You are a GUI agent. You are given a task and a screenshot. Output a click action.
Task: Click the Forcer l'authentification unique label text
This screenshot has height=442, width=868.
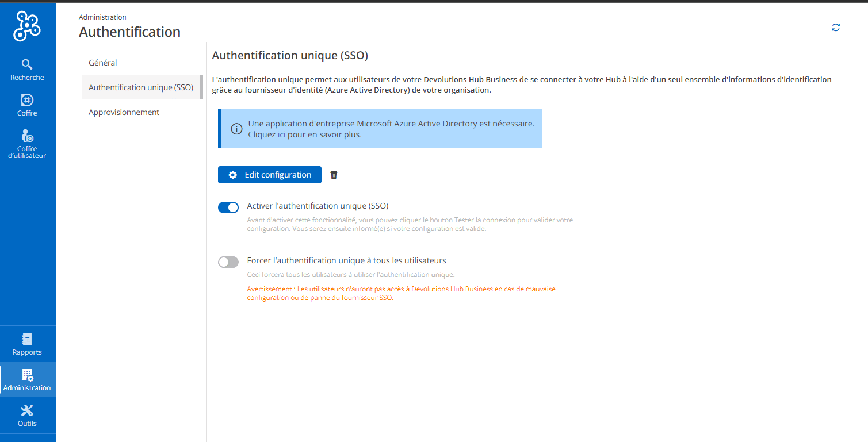[x=346, y=260]
